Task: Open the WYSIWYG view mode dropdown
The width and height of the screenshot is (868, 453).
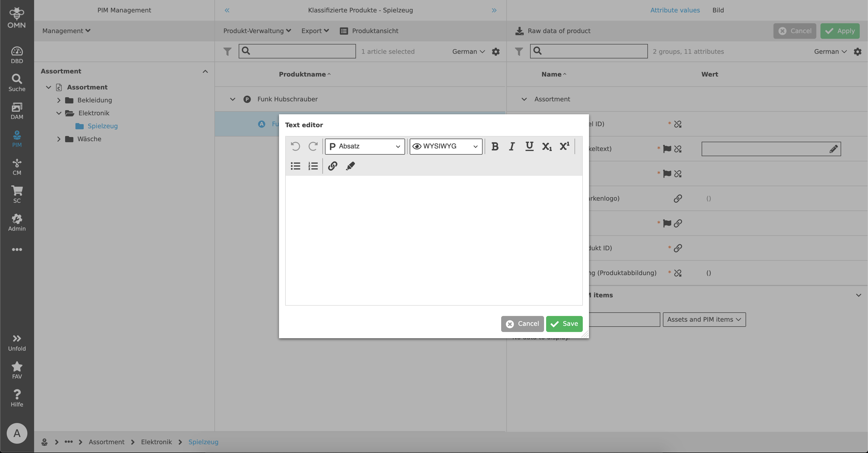Action: click(x=445, y=146)
